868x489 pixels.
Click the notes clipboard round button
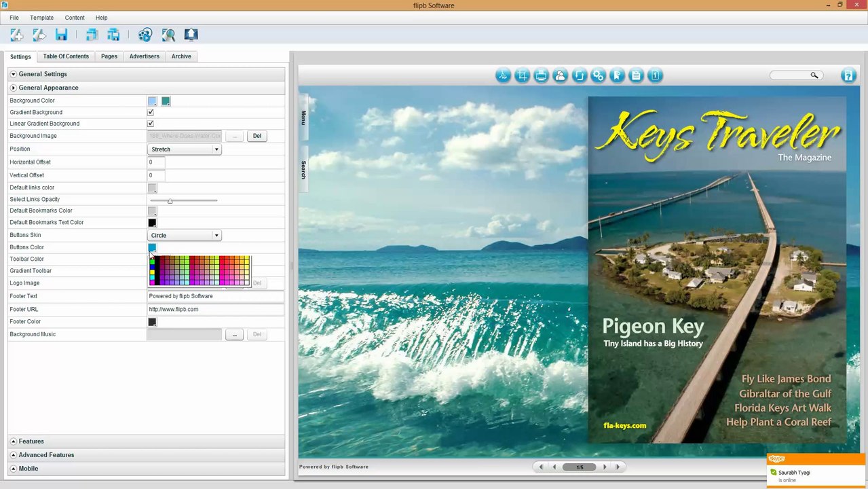(x=636, y=75)
